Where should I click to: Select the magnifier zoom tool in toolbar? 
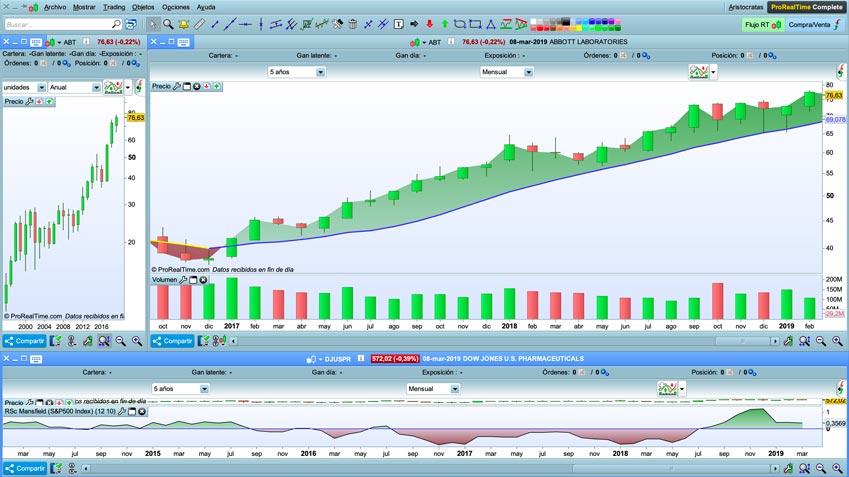(x=168, y=24)
